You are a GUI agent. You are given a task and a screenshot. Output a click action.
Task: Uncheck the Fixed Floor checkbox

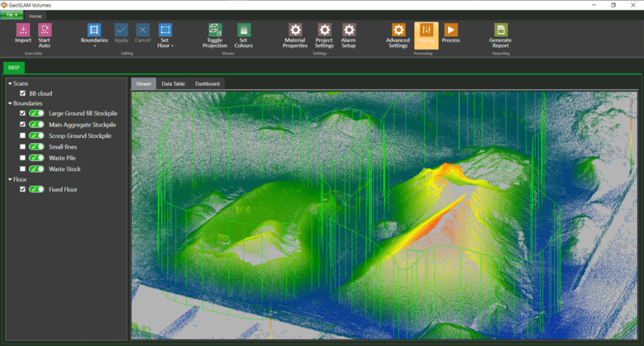point(22,189)
